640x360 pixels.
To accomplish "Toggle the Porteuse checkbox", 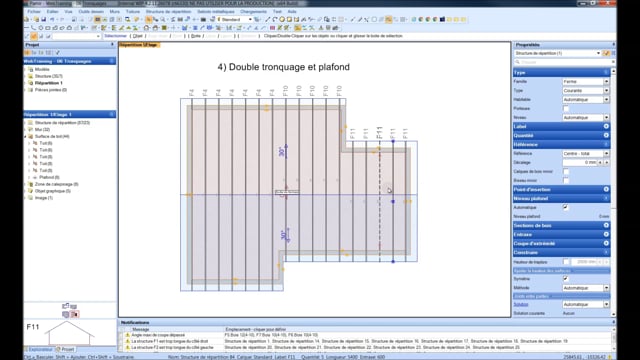I will click(566, 109).
